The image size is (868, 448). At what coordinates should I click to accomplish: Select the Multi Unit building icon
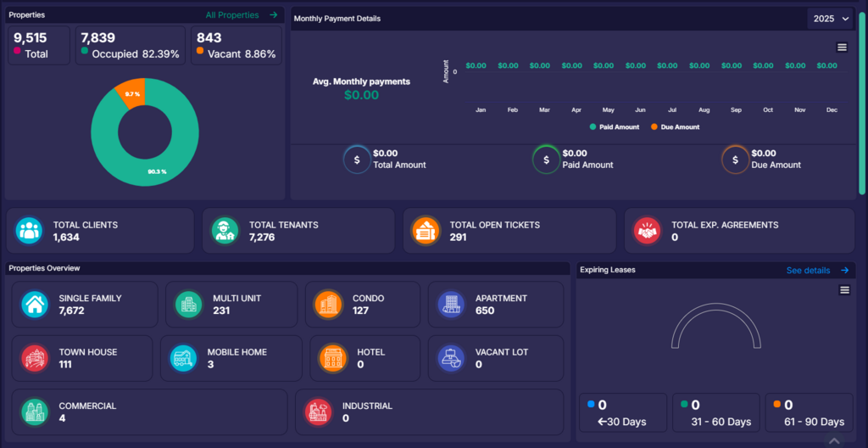pyautogui.click(x=188, y=305)
